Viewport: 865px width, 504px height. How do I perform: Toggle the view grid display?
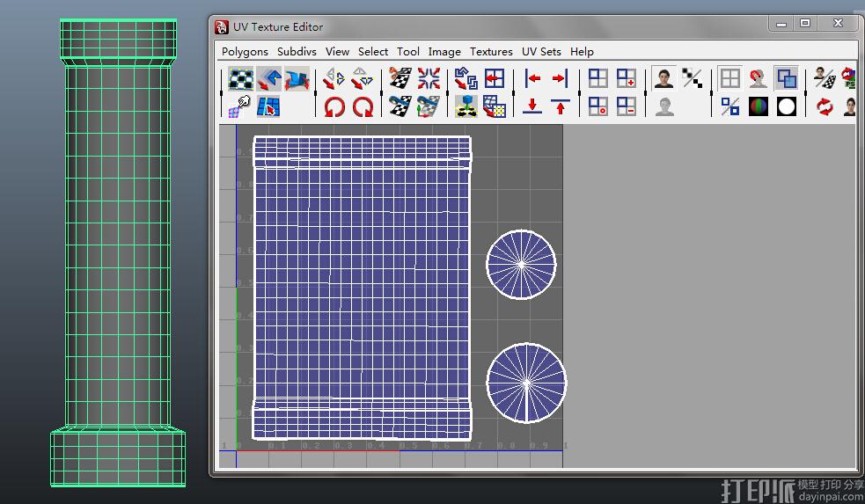pyautogui.click(x=729, y=79)
